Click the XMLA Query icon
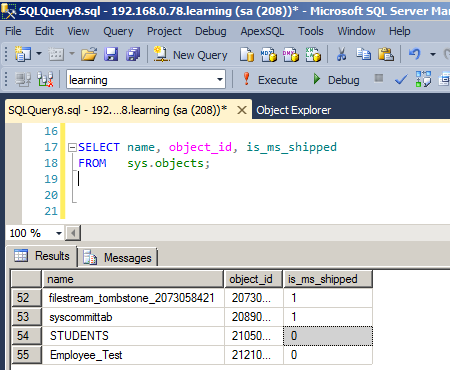Image resolution: width=450 pixels, height=370 pixels. click(313, 54)
